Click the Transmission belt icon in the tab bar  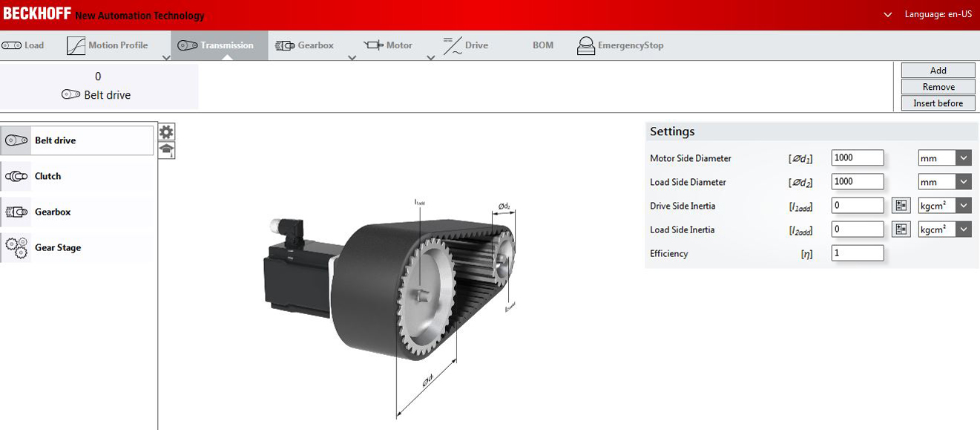click(188, 45)
